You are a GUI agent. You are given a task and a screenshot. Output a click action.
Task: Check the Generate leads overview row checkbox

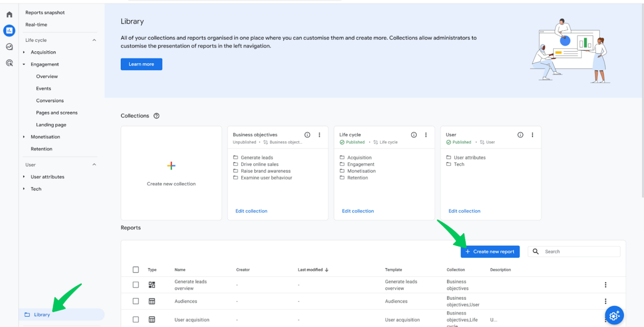tap(135, 285)
